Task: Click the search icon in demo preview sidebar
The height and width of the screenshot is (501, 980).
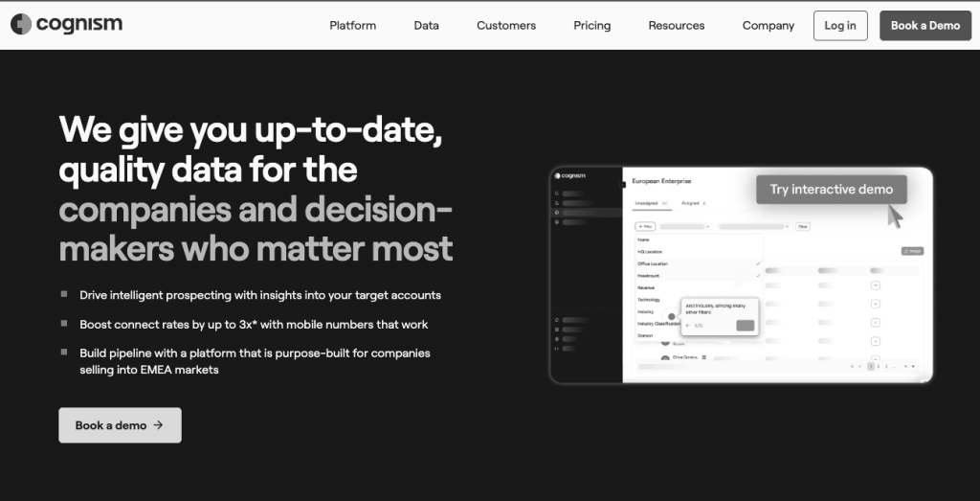Action: [x=557, y=194]
